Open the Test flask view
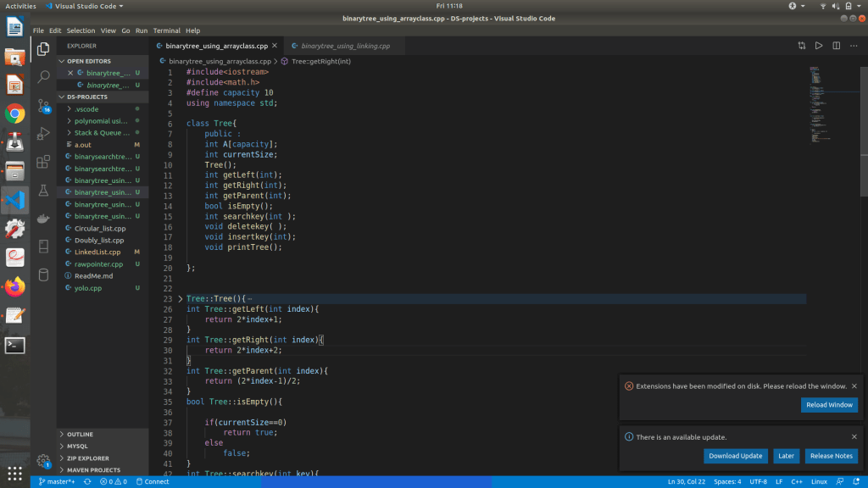This screenshot has width=868, height=488. [x=43, y=191]
